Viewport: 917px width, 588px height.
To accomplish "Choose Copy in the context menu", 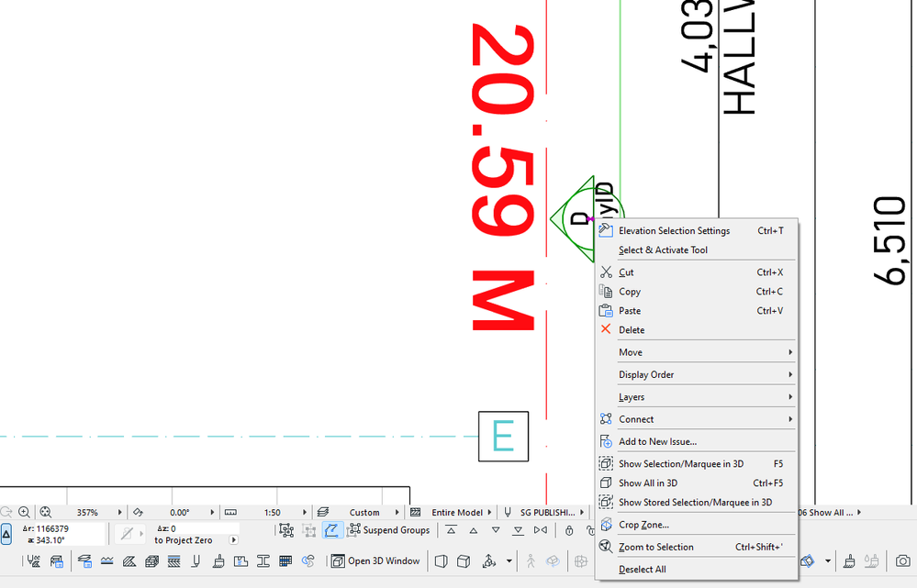I will click(697, 292).
